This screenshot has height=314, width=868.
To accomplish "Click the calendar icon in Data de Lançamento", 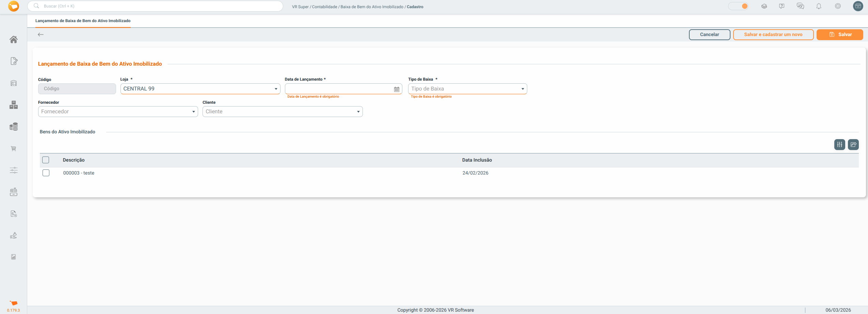I will tap(397, 89).
